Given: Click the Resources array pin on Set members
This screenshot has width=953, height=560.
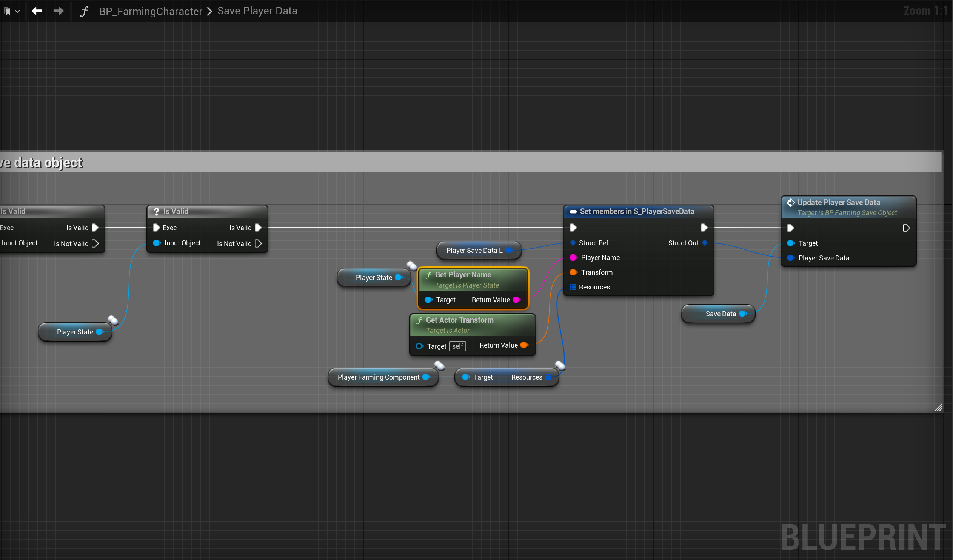Looking at the screenshot, I should 573,287.
